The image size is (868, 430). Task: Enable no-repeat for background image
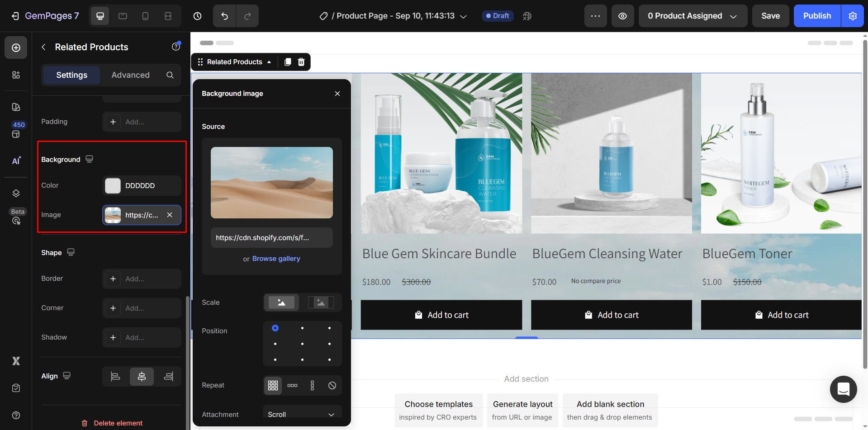point(332,385)
